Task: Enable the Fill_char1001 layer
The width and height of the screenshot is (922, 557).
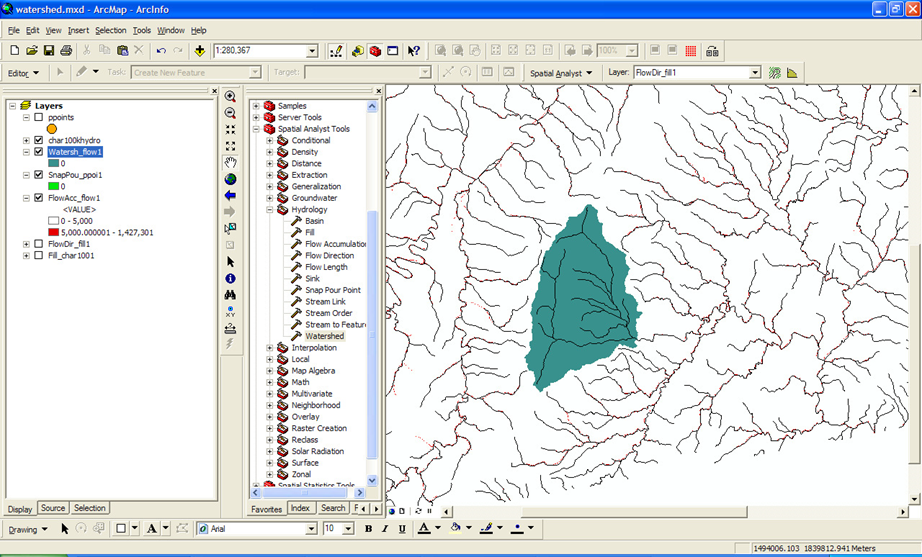Action: [x=39, y=255]
